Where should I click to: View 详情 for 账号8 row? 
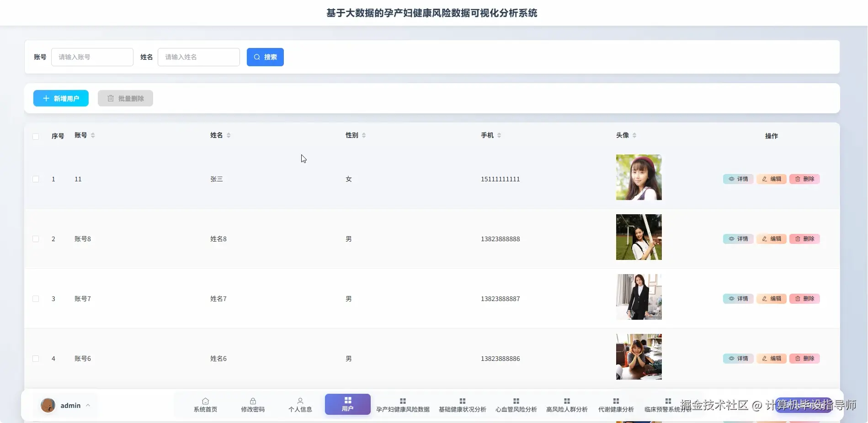(738, 239)
